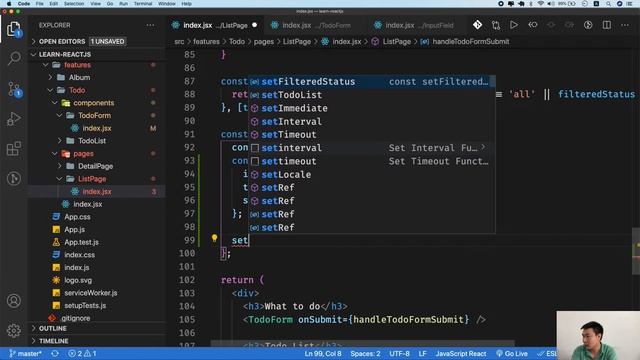Viewport: 640px width, 360px height.
Task: Click the macOS Spotlight search icon
Action: point(608,4)
